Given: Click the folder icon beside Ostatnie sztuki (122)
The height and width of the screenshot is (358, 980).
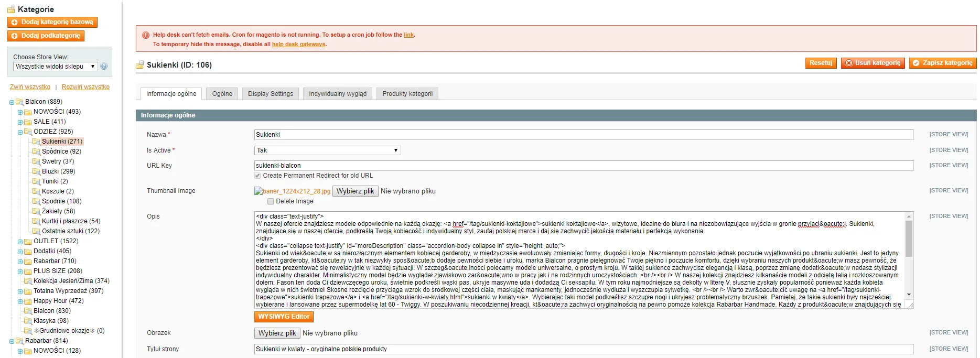Looking at the screenshot, I should pos(36,231).
